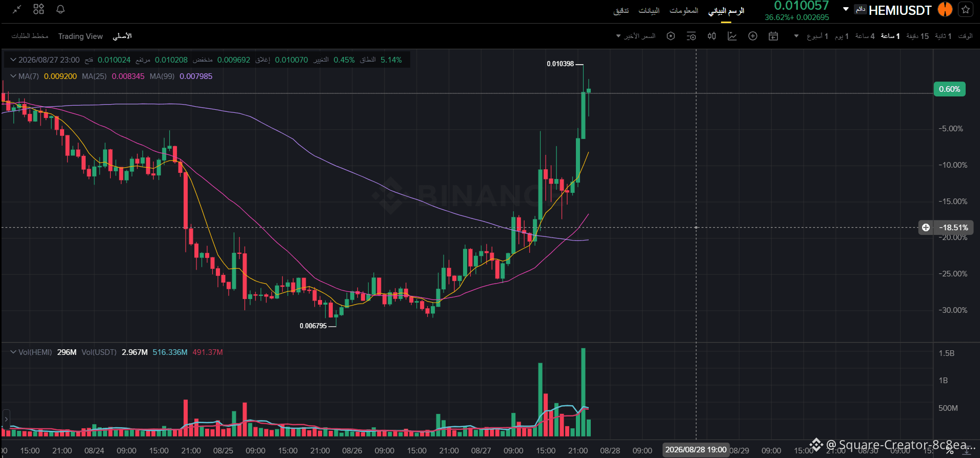This screenshot has height=458, width=980.
Task: Select the 15 دقيقة fifteen-minute interval
Action: [x=917, y=36]
